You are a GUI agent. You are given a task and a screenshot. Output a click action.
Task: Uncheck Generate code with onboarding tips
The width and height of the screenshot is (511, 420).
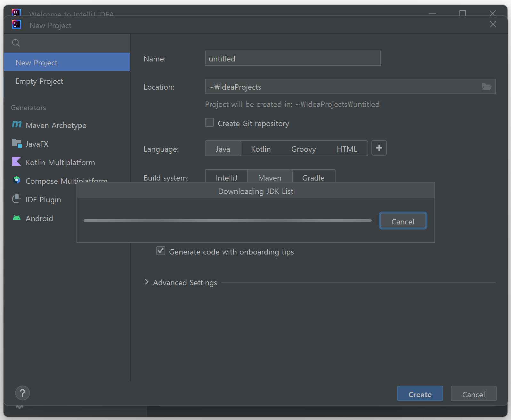(161, 251)
